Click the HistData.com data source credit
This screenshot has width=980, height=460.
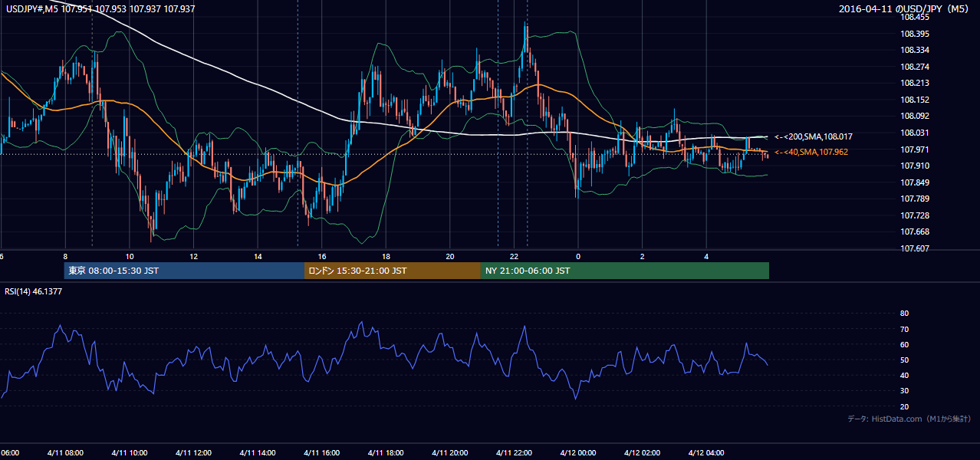(x=909, y=419)
